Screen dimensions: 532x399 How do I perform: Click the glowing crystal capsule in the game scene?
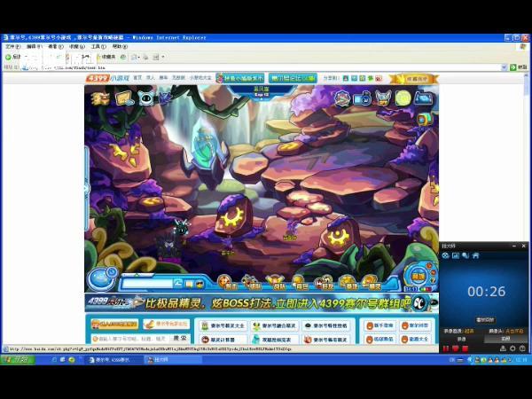[205, 146]
